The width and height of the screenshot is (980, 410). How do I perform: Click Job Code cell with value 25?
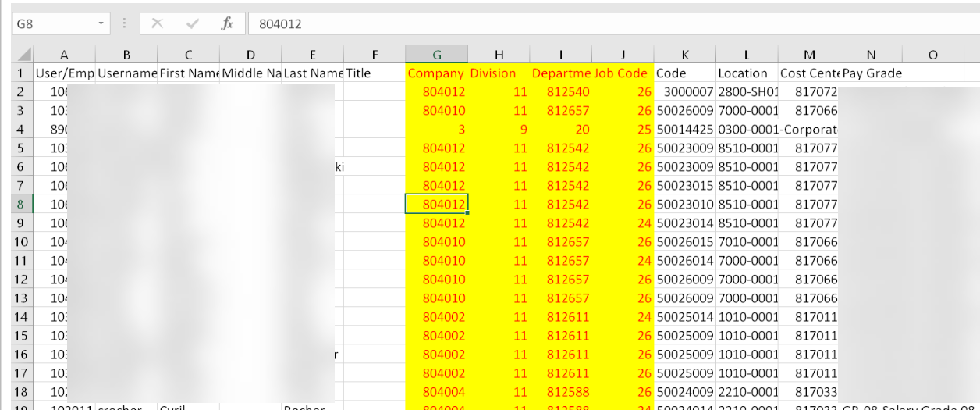click(623, 129)
